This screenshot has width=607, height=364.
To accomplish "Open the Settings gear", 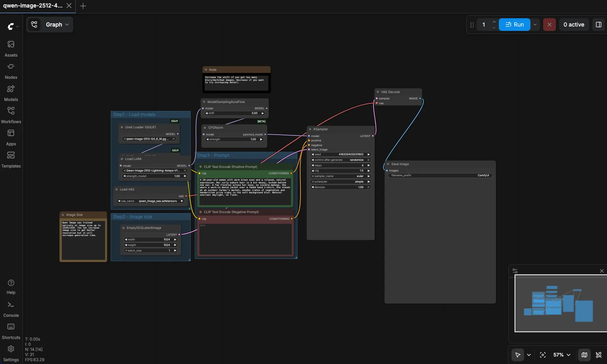I will [11, 353].
